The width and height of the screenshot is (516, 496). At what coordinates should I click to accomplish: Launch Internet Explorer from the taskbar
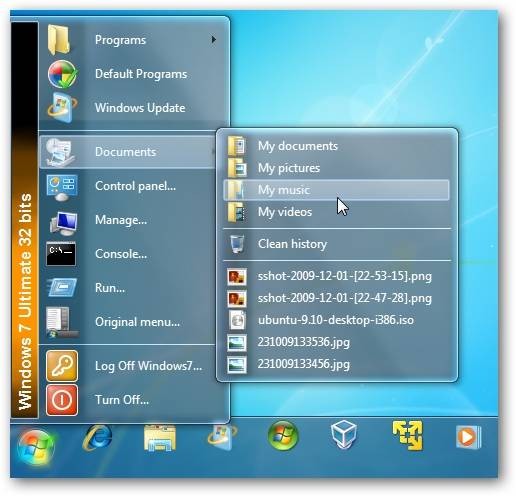pos(97,437)
